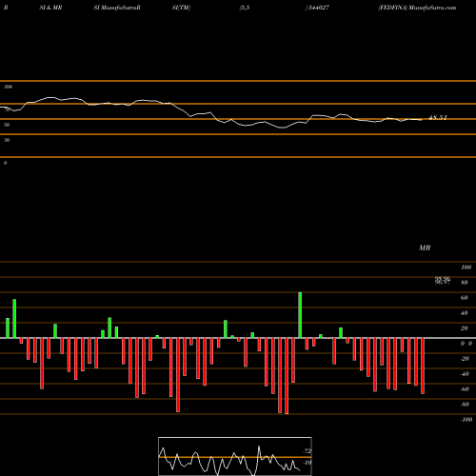Image resolution: width=476 pixels, height=476 pixels.
Task: Click the 'MR' label above the bar chart
Action: [x=425, y=248]
